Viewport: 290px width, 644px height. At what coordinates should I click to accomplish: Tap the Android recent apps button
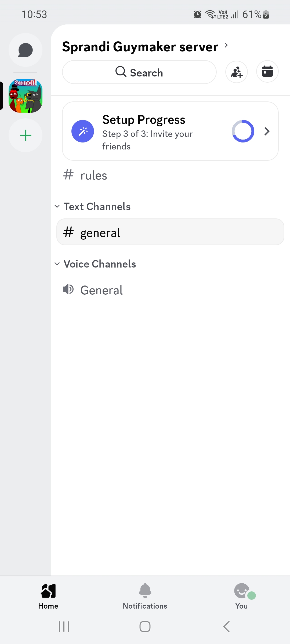[x=64, y=627]
